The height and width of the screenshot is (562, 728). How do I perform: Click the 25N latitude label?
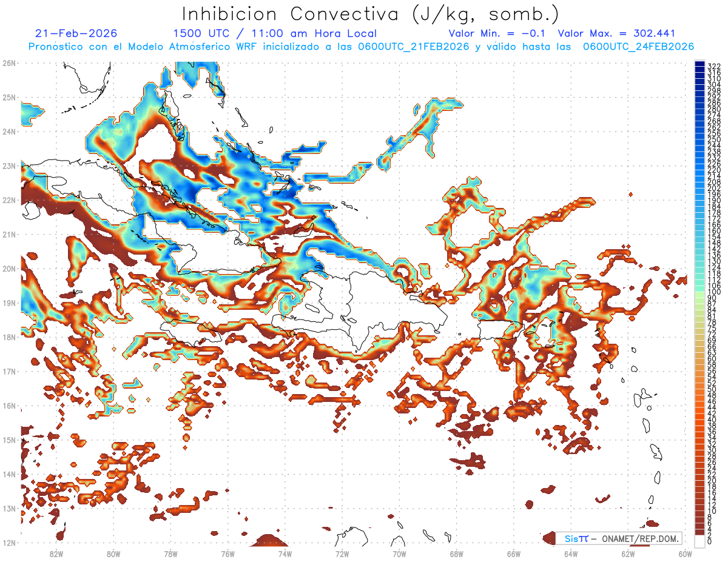(8, 97)
